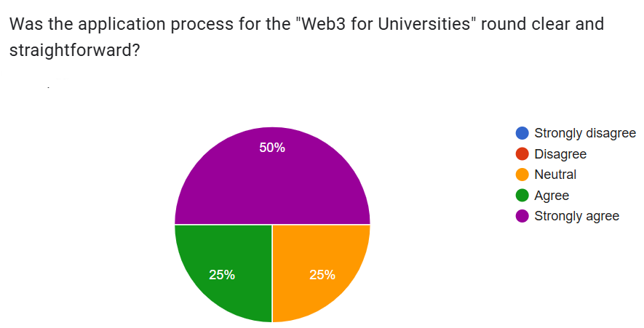The width and height of the screenshot is (644, 328).
Task: Click the orange Neutral legend dot
Action: pos(522,175)
